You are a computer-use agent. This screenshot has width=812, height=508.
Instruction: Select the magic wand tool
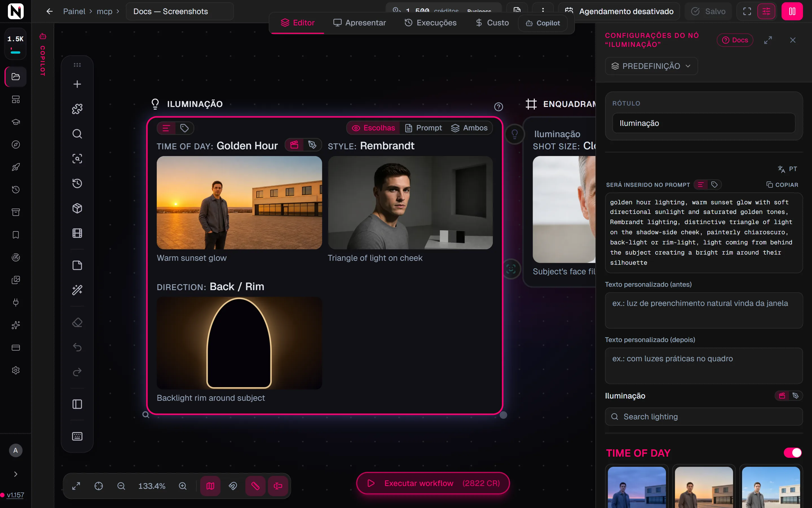coord(77,290)
